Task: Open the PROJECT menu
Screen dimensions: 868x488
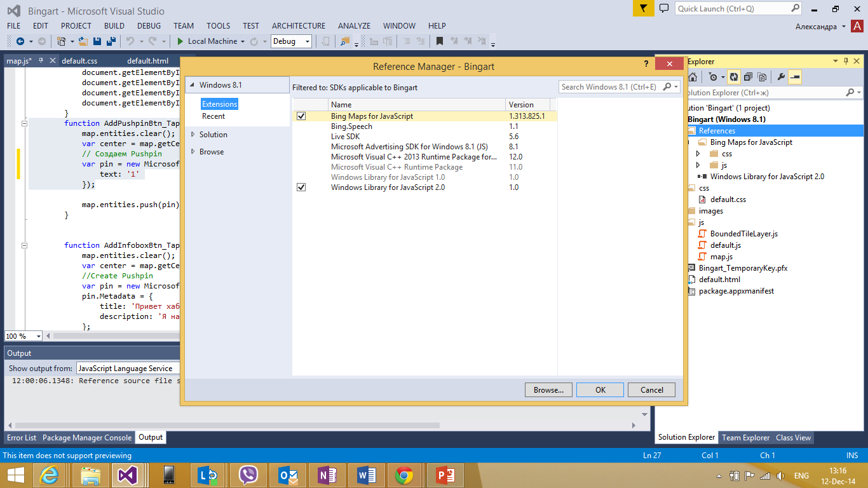Action: tap(76, 26)
